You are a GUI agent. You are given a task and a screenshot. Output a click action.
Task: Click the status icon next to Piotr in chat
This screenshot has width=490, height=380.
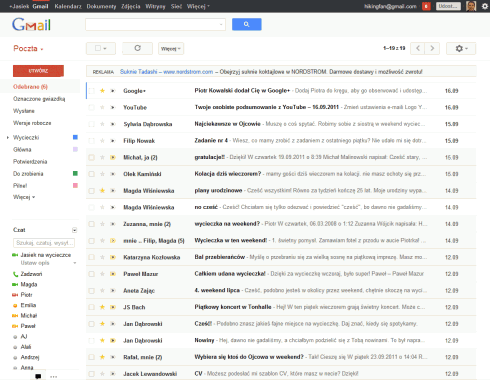tap(15, 295)
